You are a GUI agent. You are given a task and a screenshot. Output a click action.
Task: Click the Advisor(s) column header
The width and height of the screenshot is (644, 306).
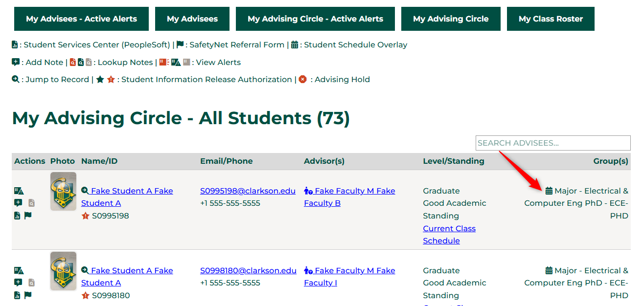click(x=324, y=161)
